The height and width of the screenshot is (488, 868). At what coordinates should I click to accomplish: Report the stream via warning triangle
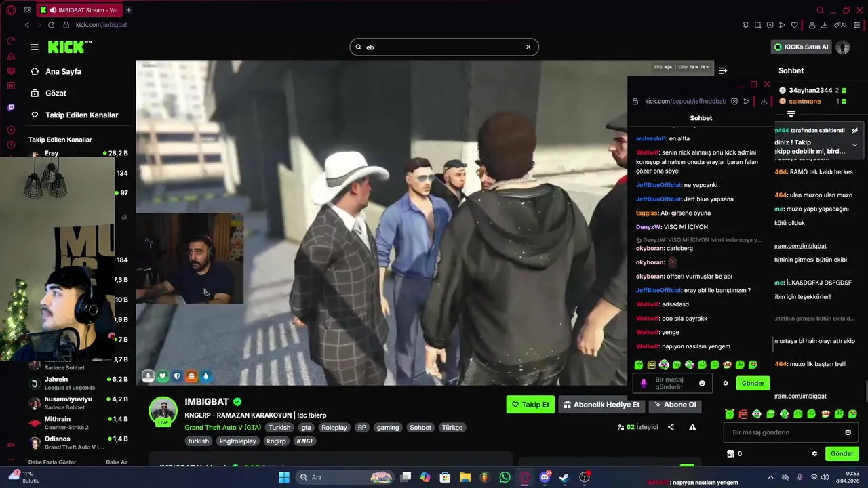click(x=692, y=427)
